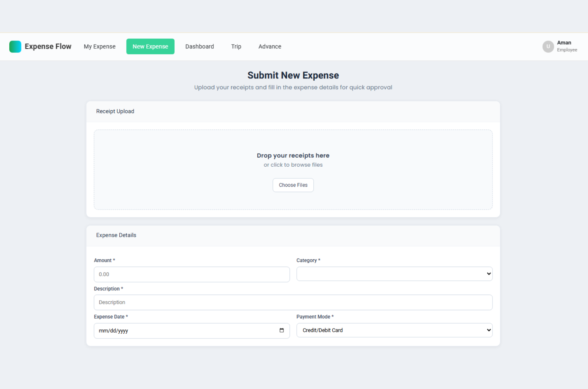This screenshot has height=389, width=588.
Task: Click the mm/dd/yyyy Expense Date text
Action: [x=113, y=331]
